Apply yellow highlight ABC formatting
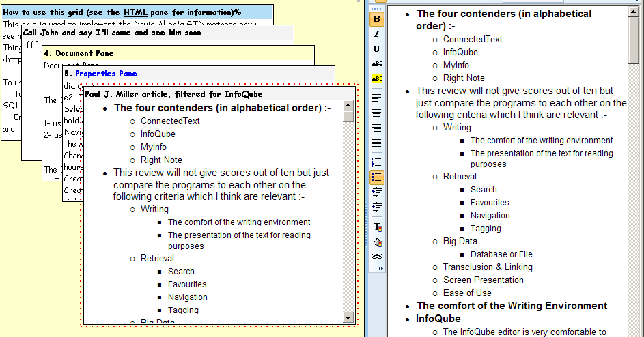The image size is (644, 337). click(376, 79)
